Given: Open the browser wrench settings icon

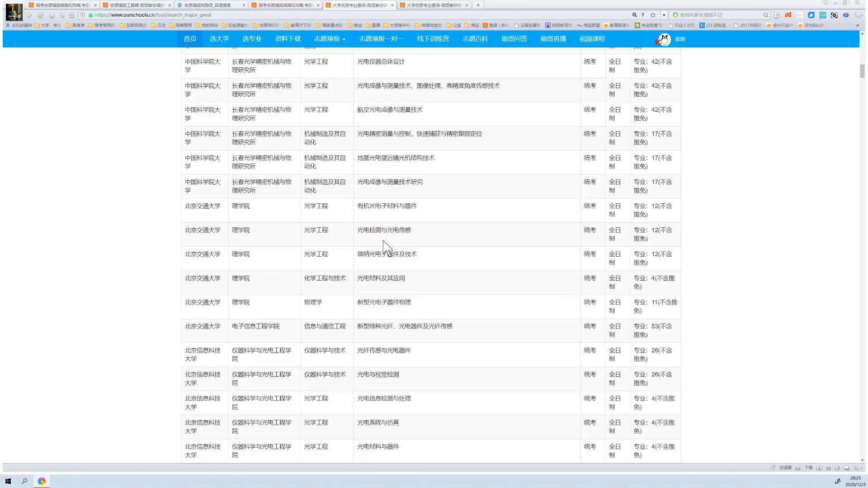Looking at the screenshot, I should pyautogui.click(x=858, y=15).
